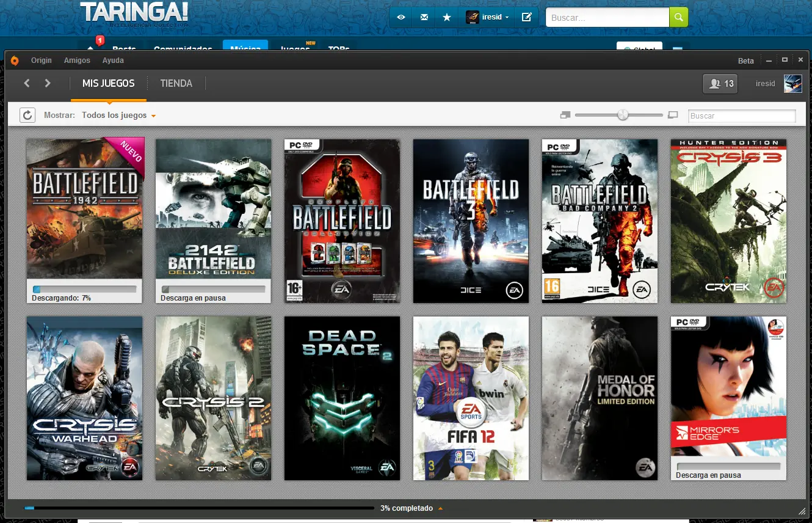Select the Battlefield 2142 Deluxe Edition cover
Image resolution: width=812 pixels, height=523 pixels.
(213, 209)
